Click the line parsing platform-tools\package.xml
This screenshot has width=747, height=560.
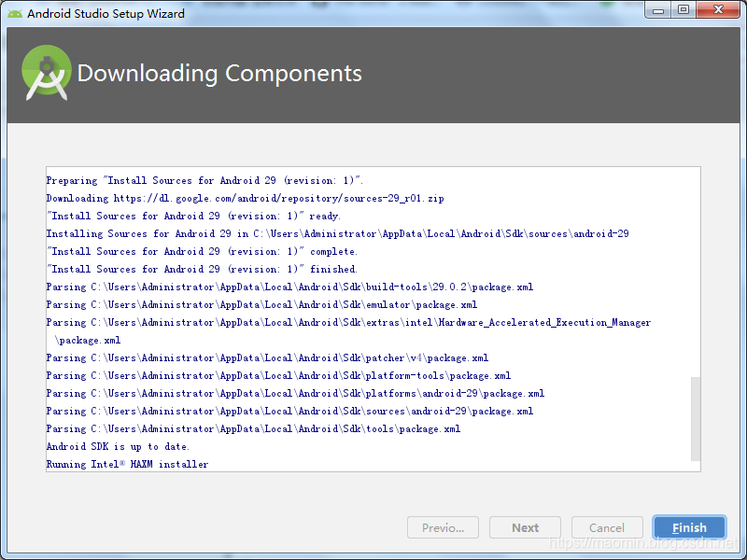[278, 376]
